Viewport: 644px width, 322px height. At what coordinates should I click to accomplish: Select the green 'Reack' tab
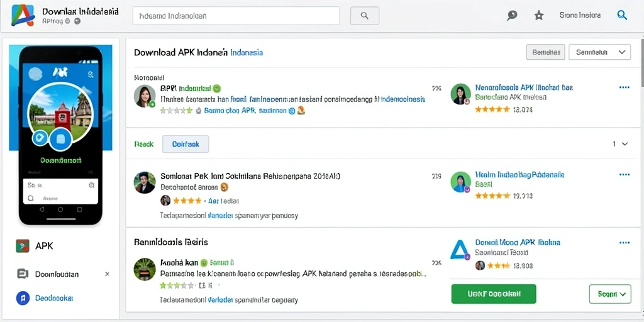[144, 144]
